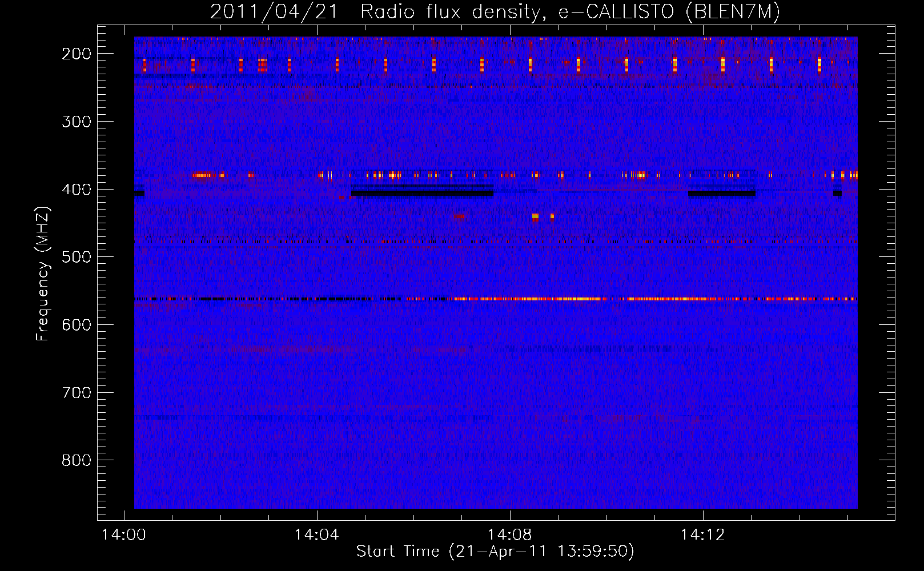Click the 'Start Time (21-Apr-11 13:59:50)' label
Screen dimensions: 924x571
[495, 551]
